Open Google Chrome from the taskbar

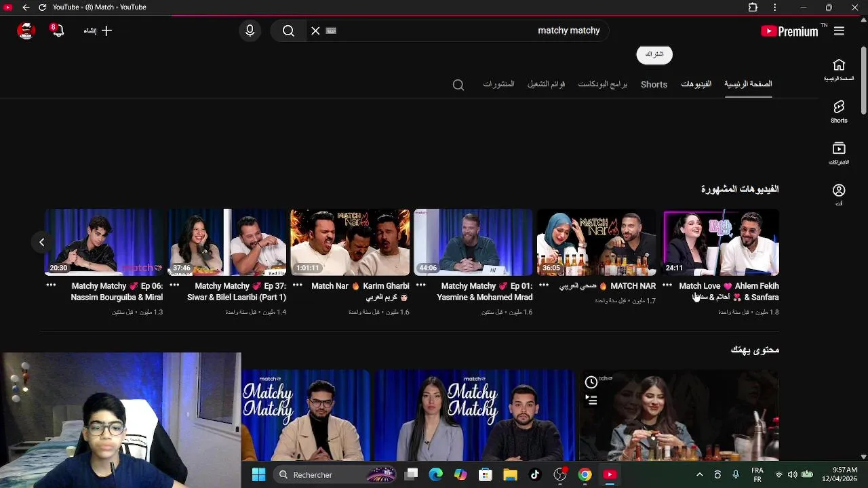click(x=585, y=474)
